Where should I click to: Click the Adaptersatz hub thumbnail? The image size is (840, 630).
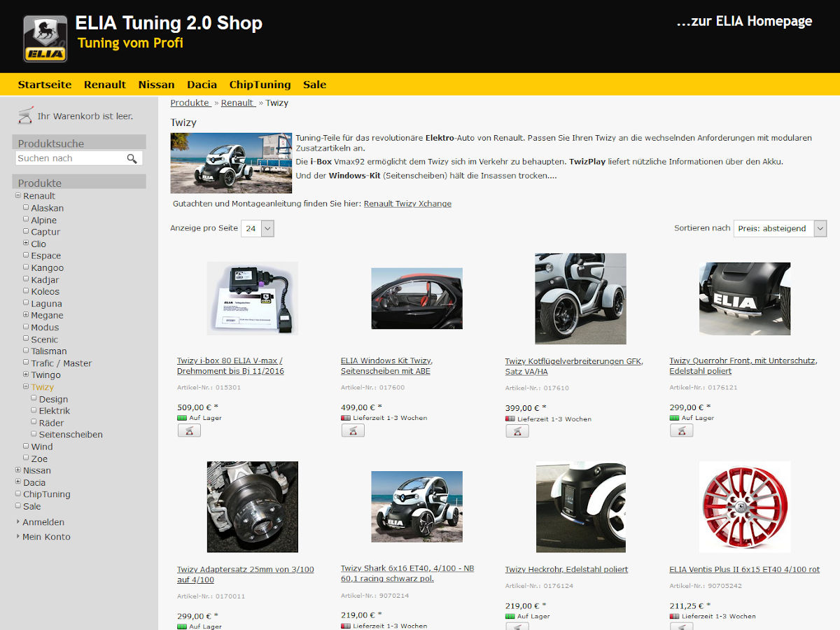[253, 507]
